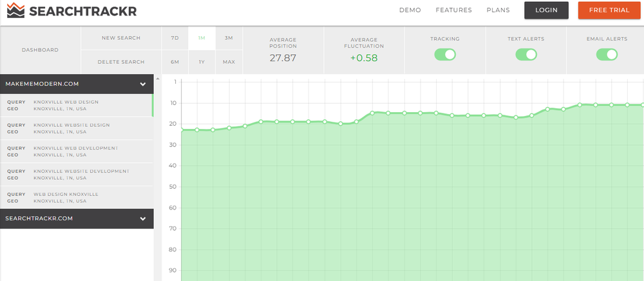
Task: Select query Knoxville Website Design
Action: tap(77, 129)
